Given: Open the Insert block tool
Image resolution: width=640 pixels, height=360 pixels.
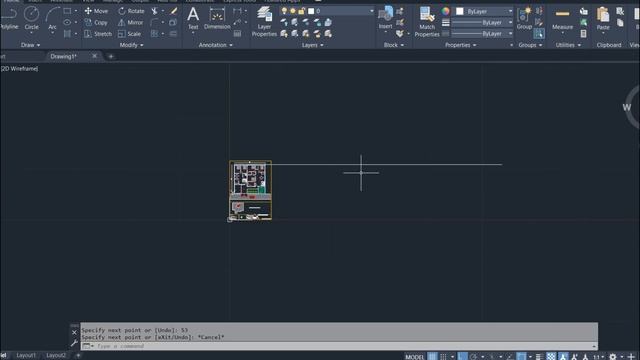Looking at the screenshot, I should [x=385, y=19].
